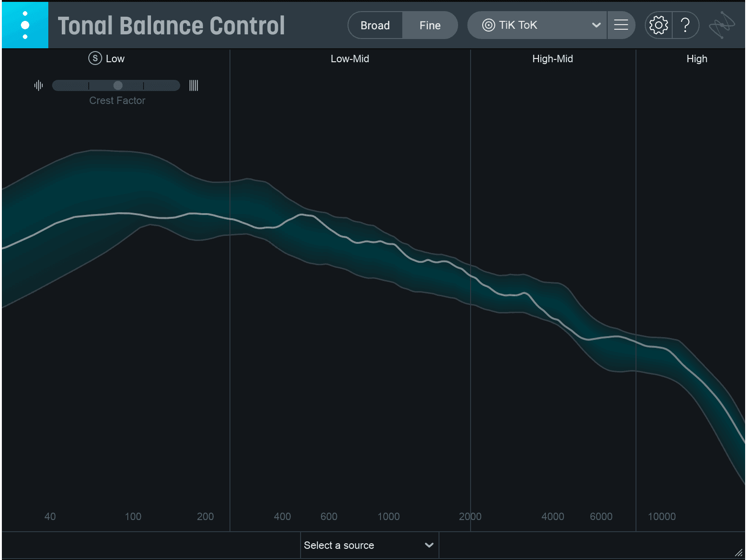Click the 6000 Hz frequency axis label
The width and height of the screenshot is (747, 560).
click(601, 516)
